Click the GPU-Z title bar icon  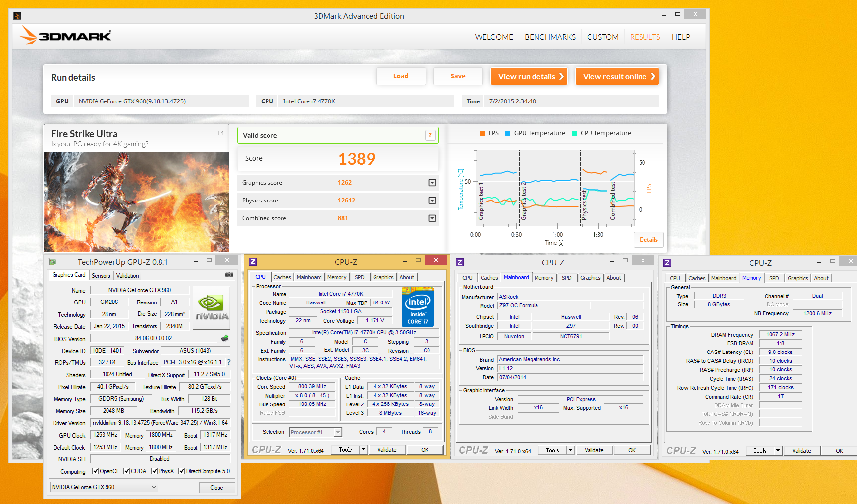[x=53, y=262]
